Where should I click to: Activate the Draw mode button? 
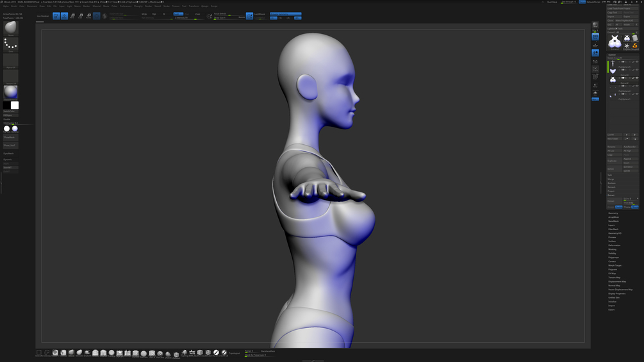[x=65, y=16]
